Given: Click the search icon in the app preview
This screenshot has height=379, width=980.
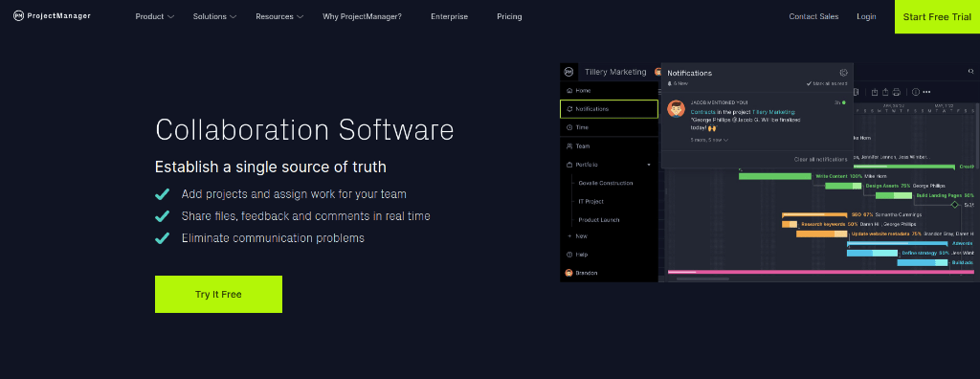Looking at the screenshot, I should tap(970, 72).
